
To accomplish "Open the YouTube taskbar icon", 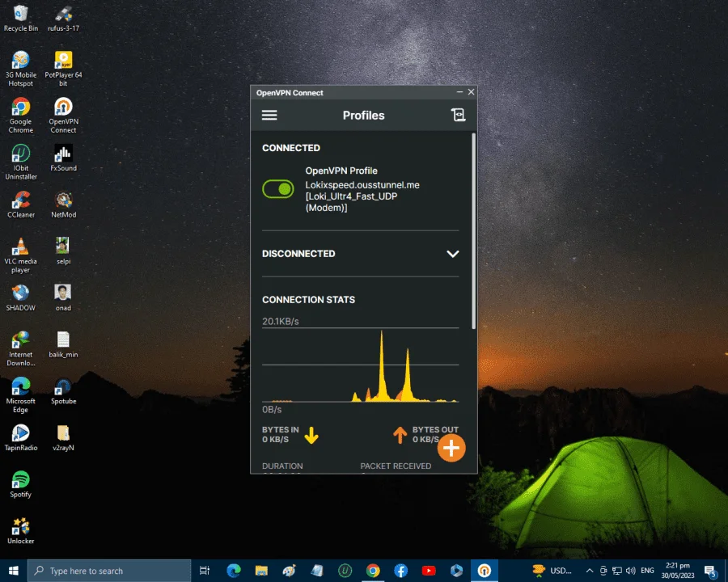I will (x=429, y=571).
